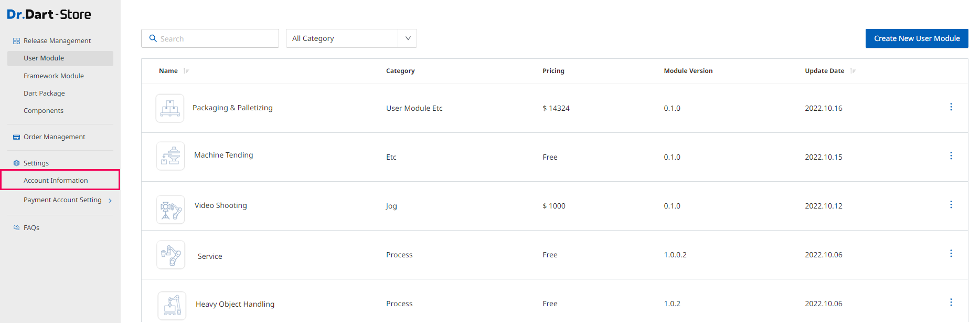Screen dimensions: 980x323
Task: Click the Service module robot icon
Action: click(x=171, y=255)
